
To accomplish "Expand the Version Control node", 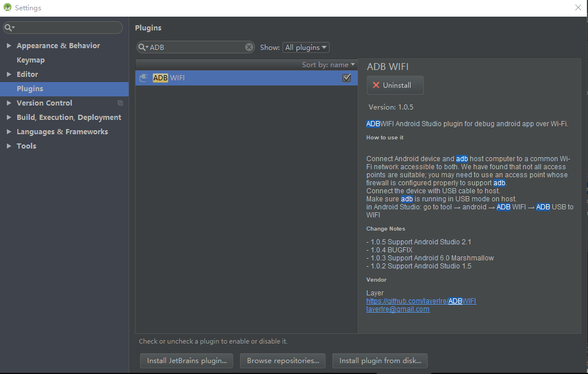I will (x=9, y=103).
